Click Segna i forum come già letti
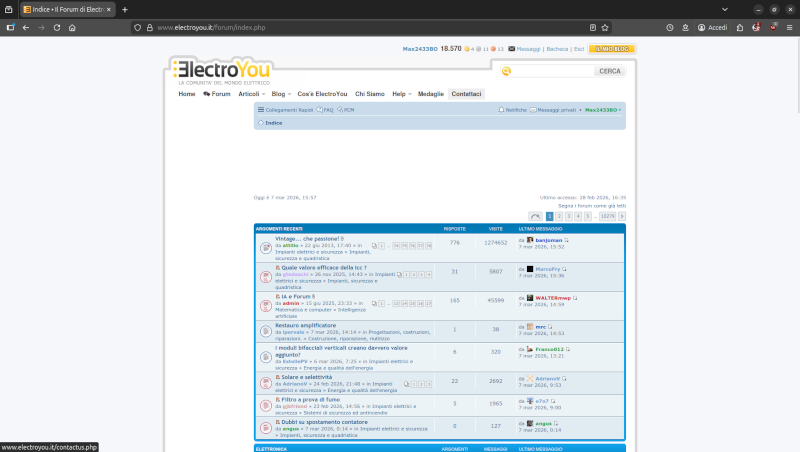The width and height of the screenshot is (800, 452). [592, 205]
